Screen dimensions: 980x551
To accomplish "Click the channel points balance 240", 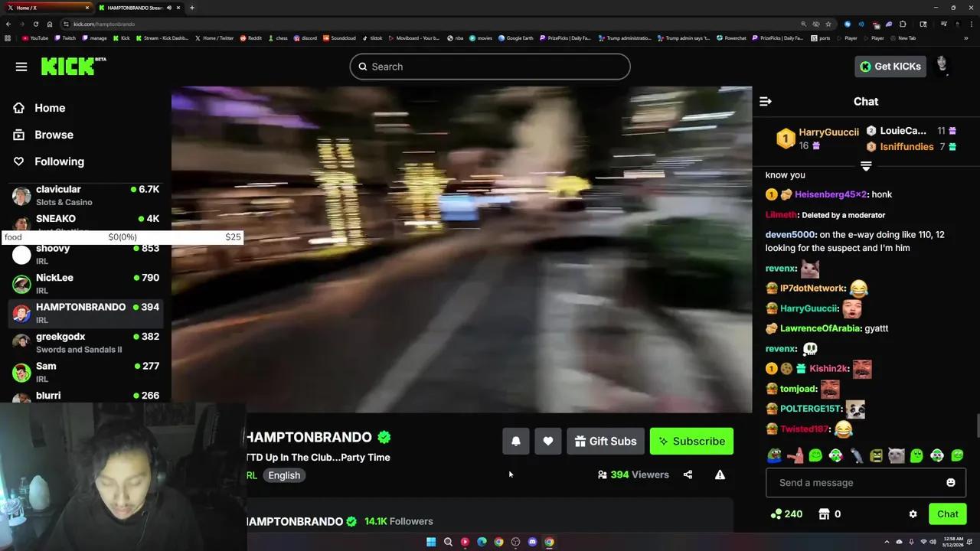I will pos(786,514).
